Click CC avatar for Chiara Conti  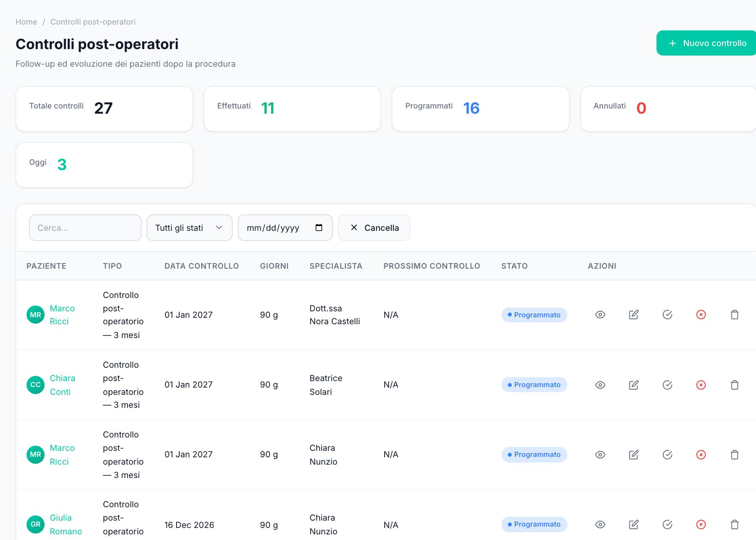click(35, 385)
